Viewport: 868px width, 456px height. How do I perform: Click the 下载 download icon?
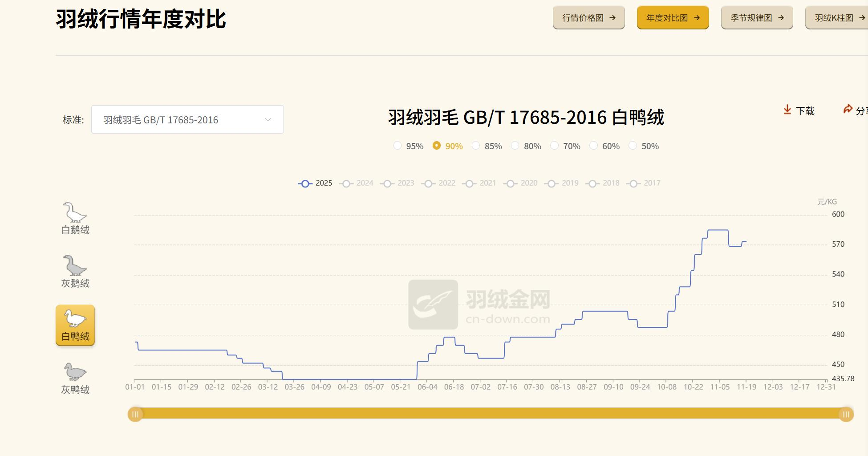787,110
